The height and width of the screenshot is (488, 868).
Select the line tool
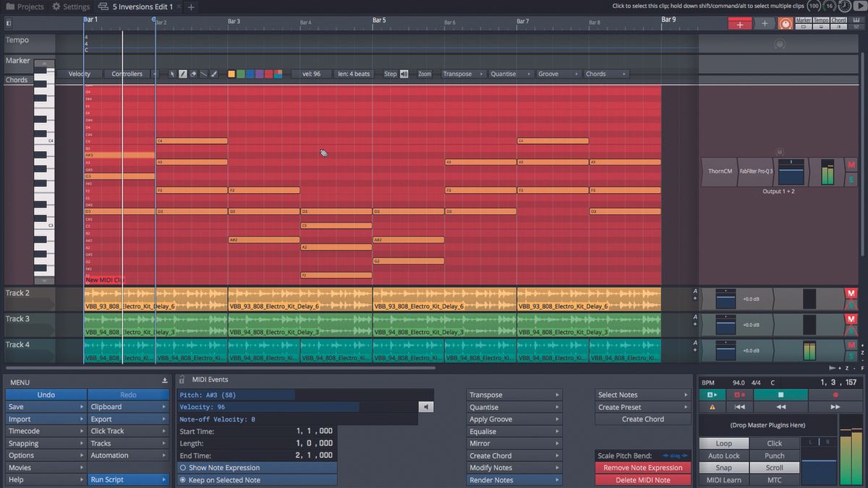click(203, 73)
